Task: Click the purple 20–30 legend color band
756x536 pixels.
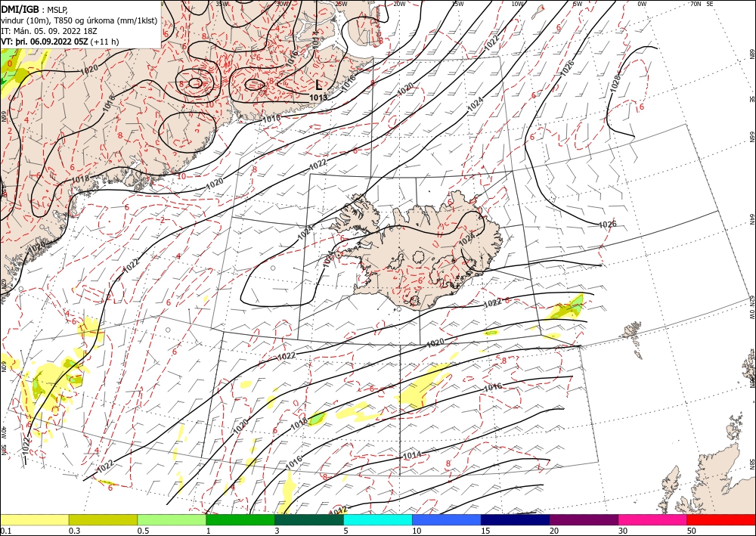Action: click(x=584, y=519)
